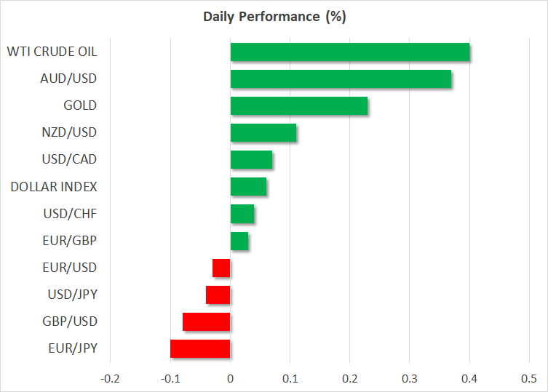Screen dimensions: 548x392
Task: Select the GOLD performance bar
Action: [298, 106]
